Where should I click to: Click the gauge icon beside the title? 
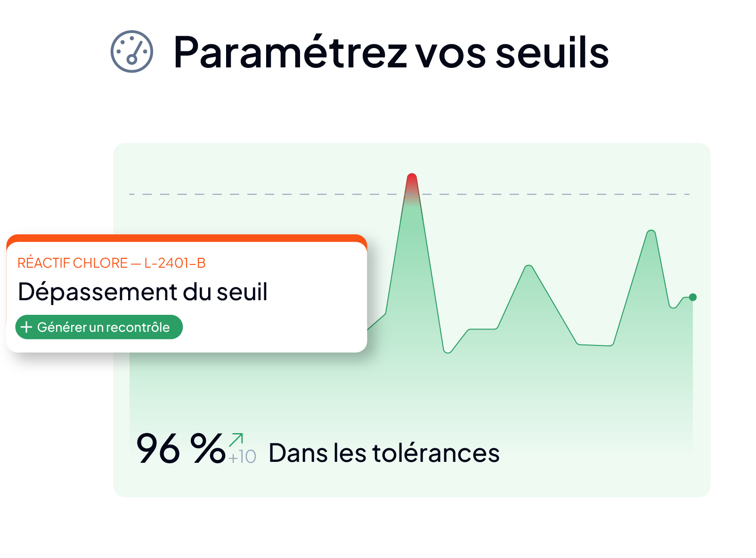[132, 51]
